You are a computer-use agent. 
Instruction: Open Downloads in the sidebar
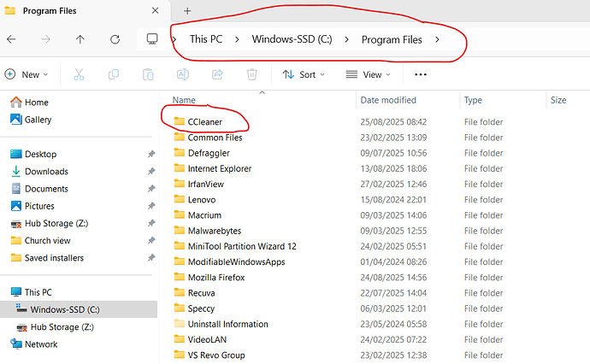click(46, 171)
